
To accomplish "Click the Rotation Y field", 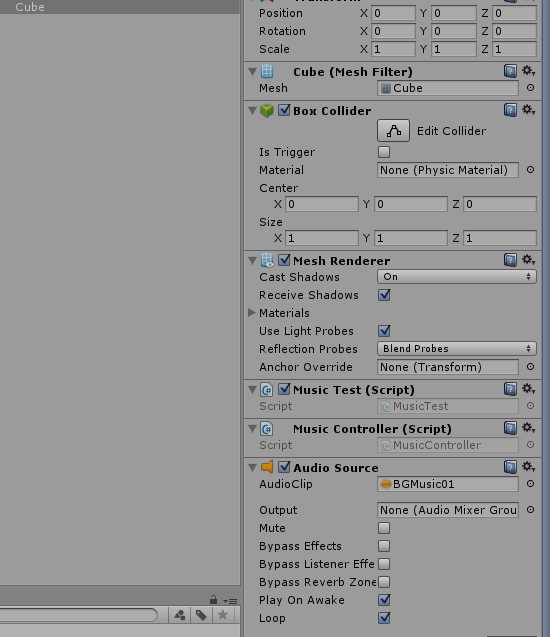I will pos(453,31).
